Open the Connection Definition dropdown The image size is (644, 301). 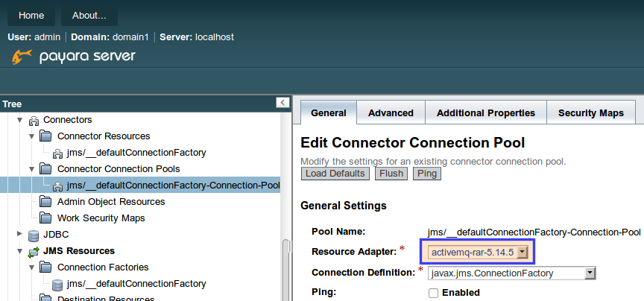tap(590, 273)
